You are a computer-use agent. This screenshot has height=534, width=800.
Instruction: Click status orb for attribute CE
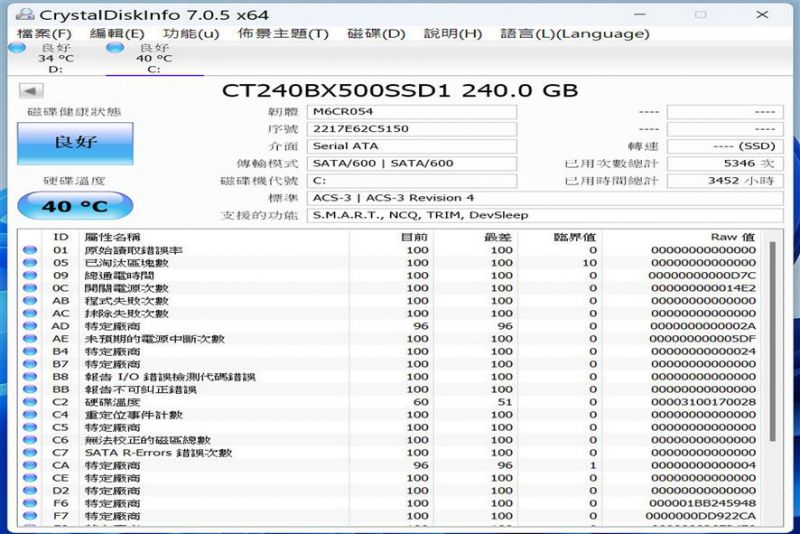30,478
